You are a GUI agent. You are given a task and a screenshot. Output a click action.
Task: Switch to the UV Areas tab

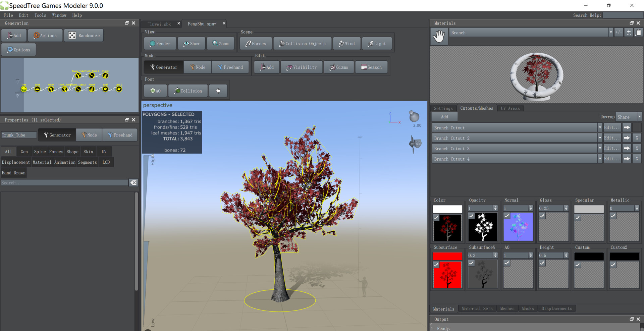tap(510, 108)
